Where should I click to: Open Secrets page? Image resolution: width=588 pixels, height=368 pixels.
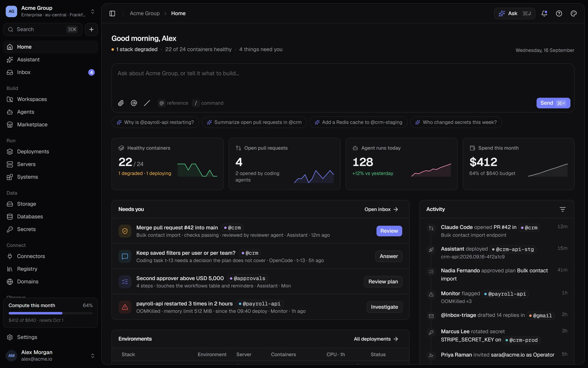point(51,229)
